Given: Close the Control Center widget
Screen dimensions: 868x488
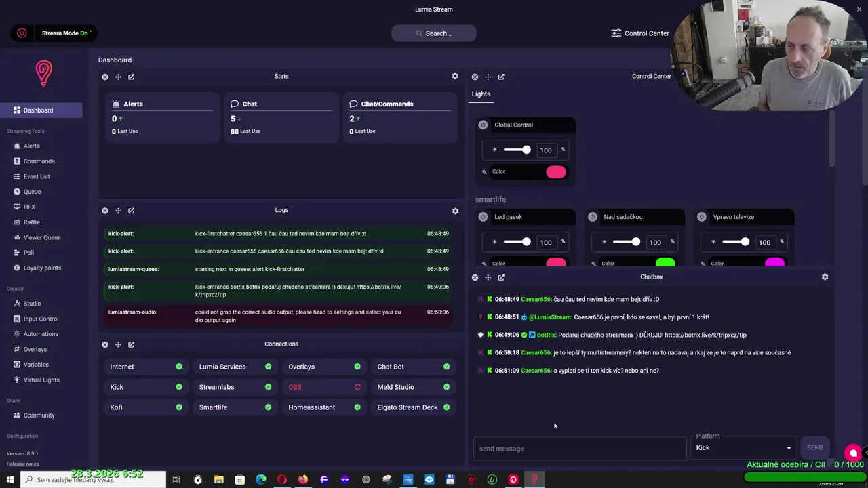Looking at the screenshot, I should pyautogui.click(x=475, y=77).
